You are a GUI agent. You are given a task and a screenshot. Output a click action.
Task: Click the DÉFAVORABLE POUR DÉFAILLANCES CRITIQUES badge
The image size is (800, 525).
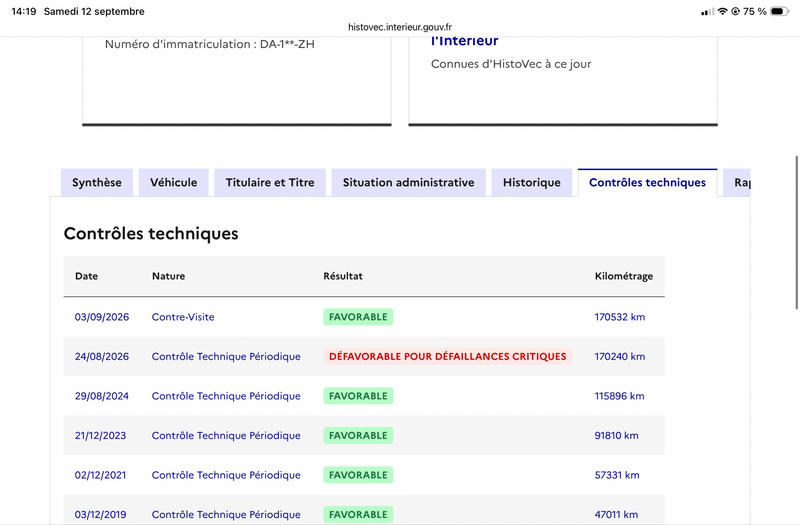pyautogui.click(x=447, y=357)
